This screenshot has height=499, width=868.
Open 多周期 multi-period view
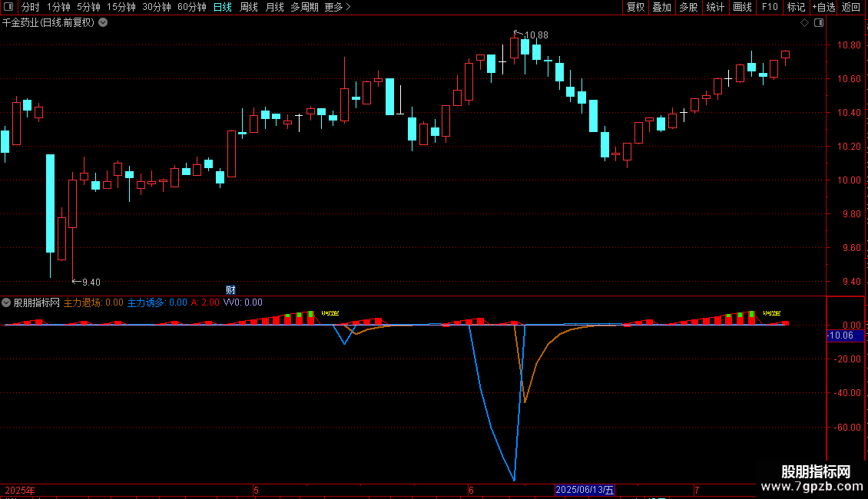(304, 7)
